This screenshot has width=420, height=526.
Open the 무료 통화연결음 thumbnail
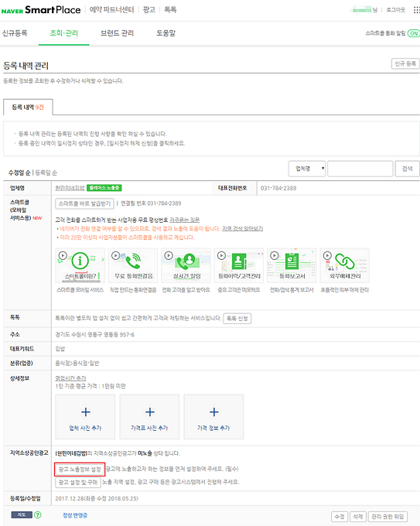tap(133, 265)
